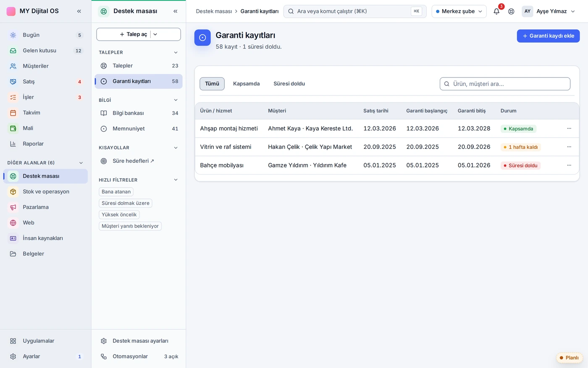
Task: Open Uygulamalar apps page
Action: click(x=45, y=341)
